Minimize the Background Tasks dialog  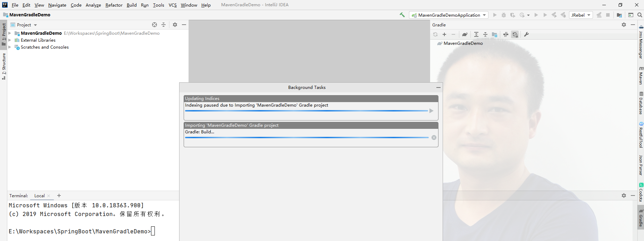(x=438, y=88)
